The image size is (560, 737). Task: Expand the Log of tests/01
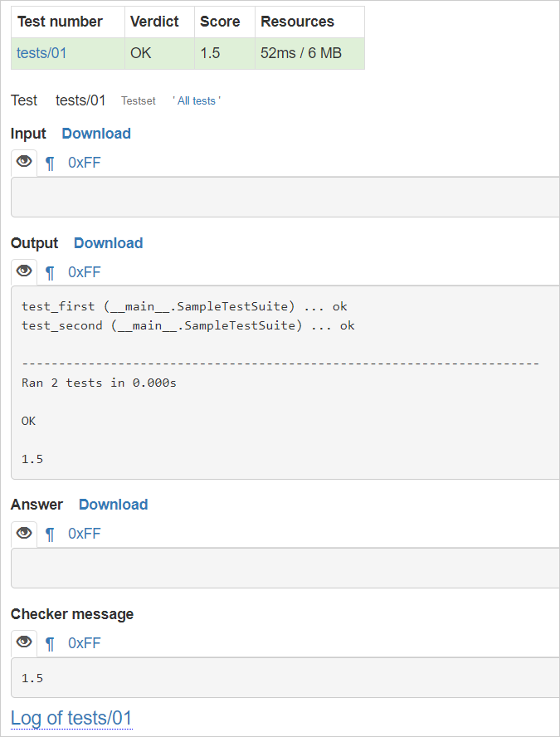71,718
